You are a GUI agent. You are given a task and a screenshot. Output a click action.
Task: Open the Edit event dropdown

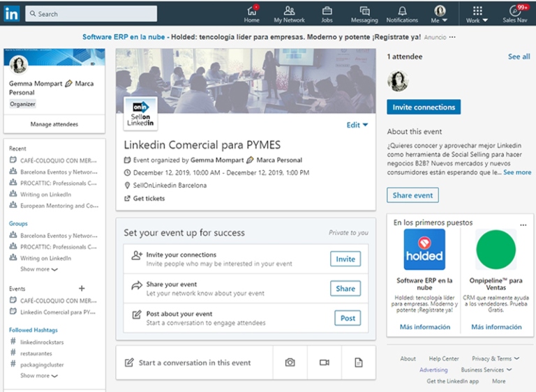357,125
